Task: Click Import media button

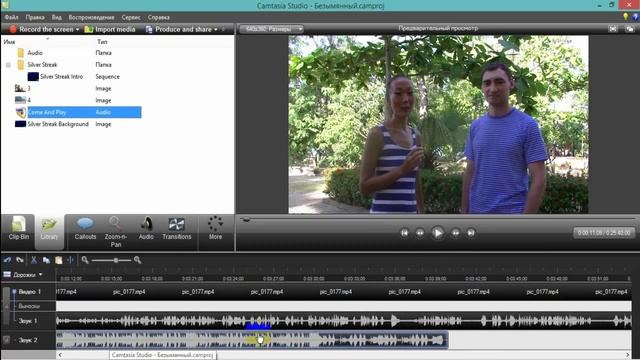Action: click(110, 29)
